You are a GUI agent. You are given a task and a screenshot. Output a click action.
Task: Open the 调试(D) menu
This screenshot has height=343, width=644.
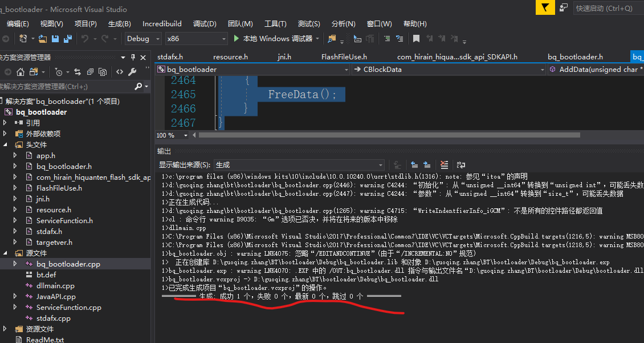coord(205,23)
